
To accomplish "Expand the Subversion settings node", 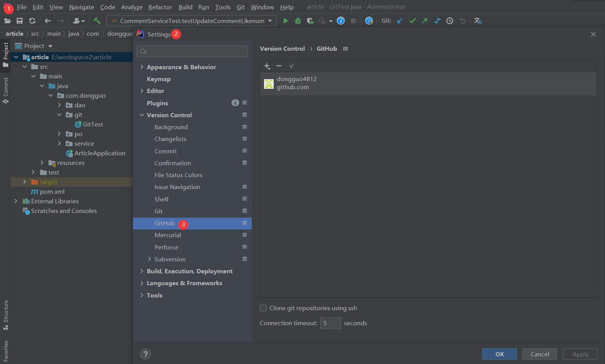I will click(x=150, y=259).
